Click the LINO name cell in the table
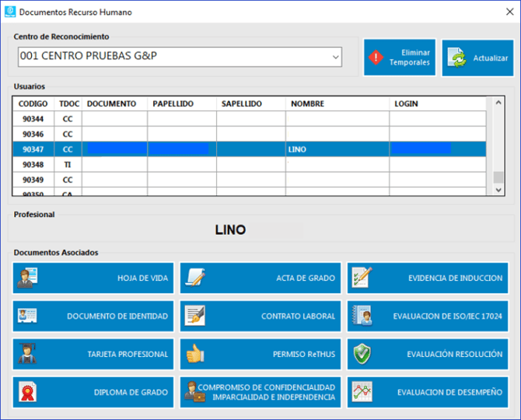521x420 pixels. [337, 149]
